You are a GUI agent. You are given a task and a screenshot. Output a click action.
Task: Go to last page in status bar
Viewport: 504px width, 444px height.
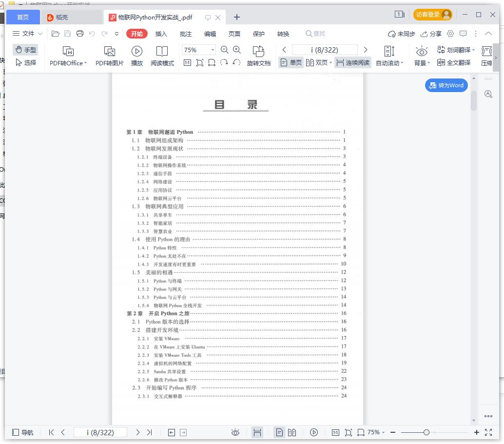coord(150,432)
